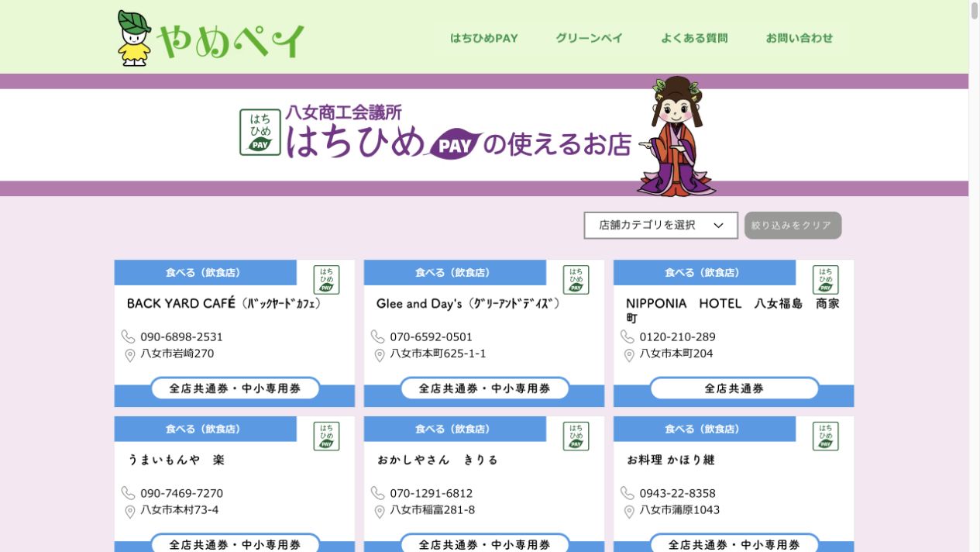
Task: Click the address 八女市本町625-1-1
Action: coord(438,354)
